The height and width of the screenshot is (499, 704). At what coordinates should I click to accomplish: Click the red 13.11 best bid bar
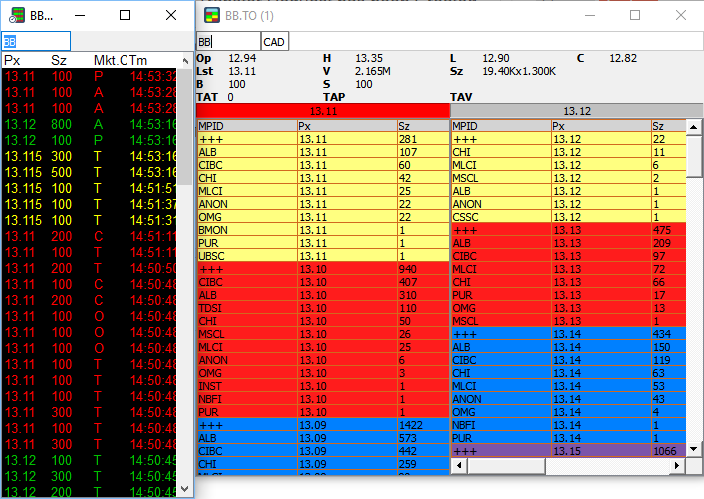coord(323,111)
